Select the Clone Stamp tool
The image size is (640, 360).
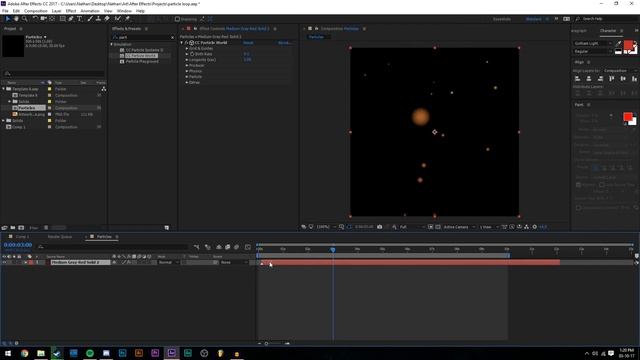(98, 19)
